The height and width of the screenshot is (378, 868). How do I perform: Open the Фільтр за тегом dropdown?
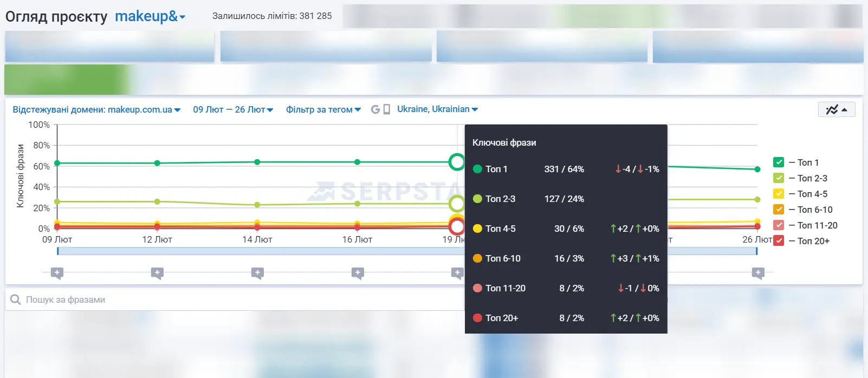(323, 109)
